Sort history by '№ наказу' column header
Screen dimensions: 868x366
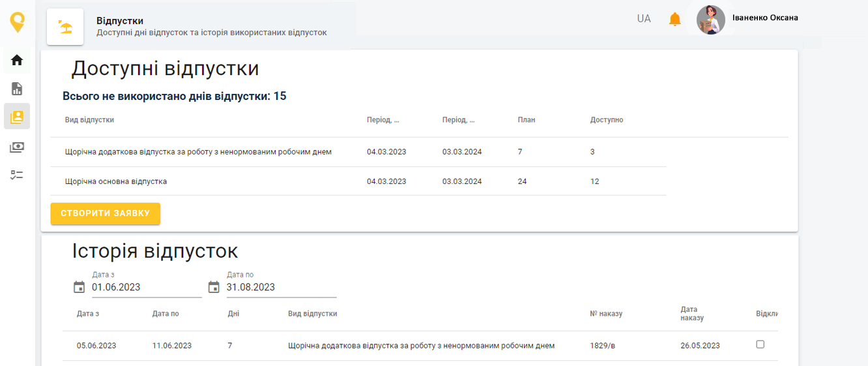[x=606, y=314]
